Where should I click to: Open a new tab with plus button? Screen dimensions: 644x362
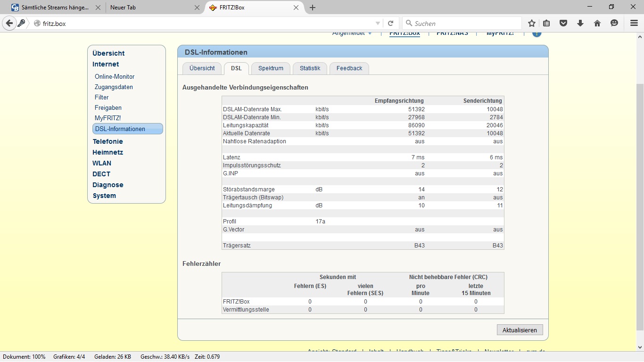pyautogui.click(x=312, y=8)
